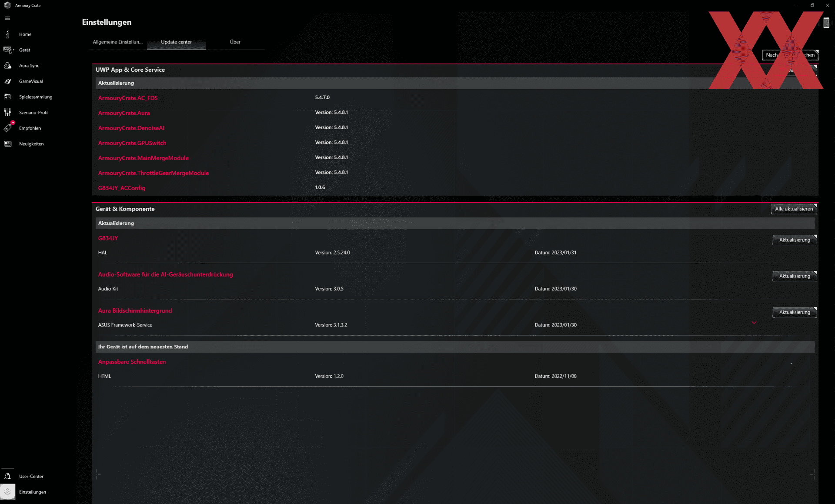Click ArmouryCrate.GPUSwitch entry
835x504 pixels.
[132, 143]
